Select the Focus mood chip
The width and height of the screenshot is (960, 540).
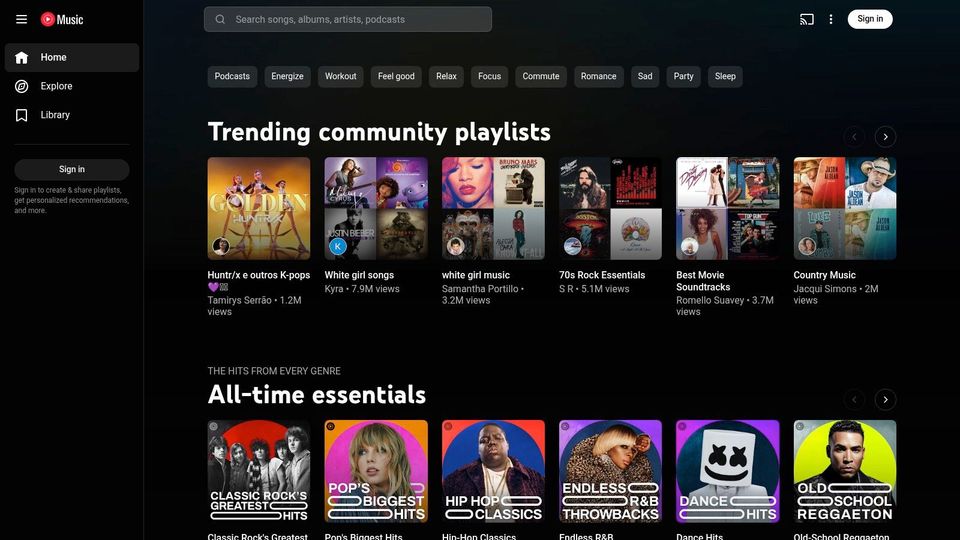[489, 77]
